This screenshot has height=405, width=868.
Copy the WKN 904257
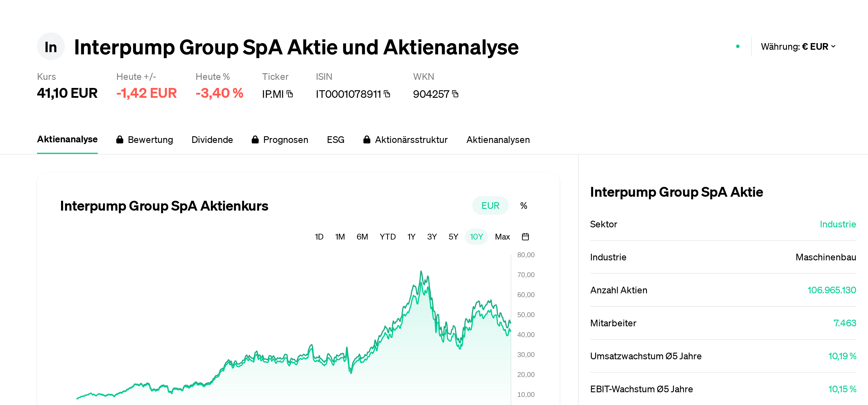pyautogui.click(x=455, y=94)
